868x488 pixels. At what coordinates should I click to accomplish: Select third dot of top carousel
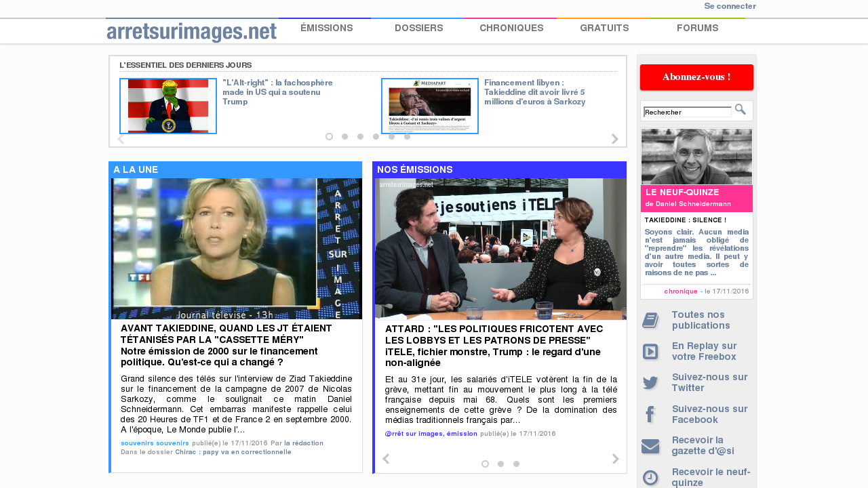point(360,136)
